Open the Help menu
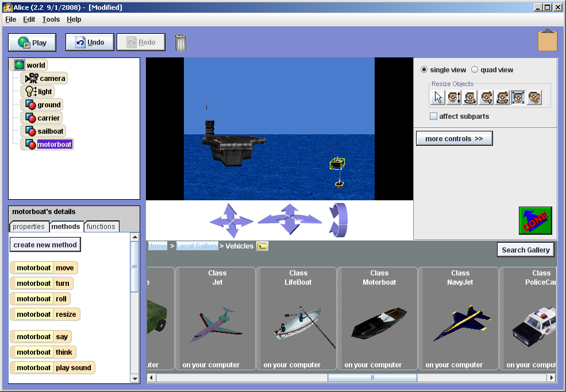 tap(74, 20)
